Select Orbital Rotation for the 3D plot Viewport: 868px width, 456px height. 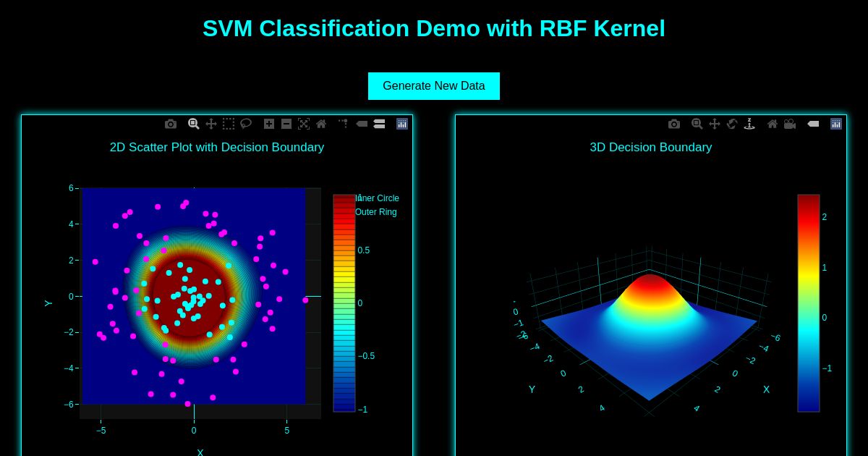click(732, 124)
